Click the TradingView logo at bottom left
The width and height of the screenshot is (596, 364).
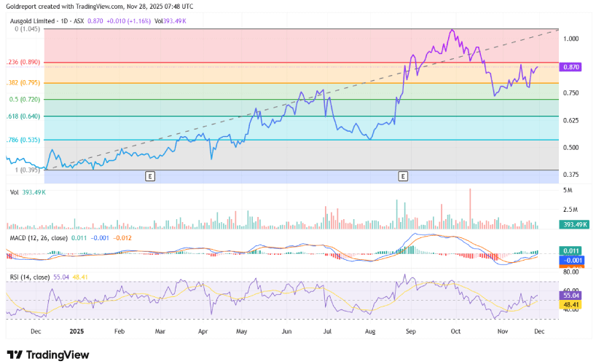point(50,355)
